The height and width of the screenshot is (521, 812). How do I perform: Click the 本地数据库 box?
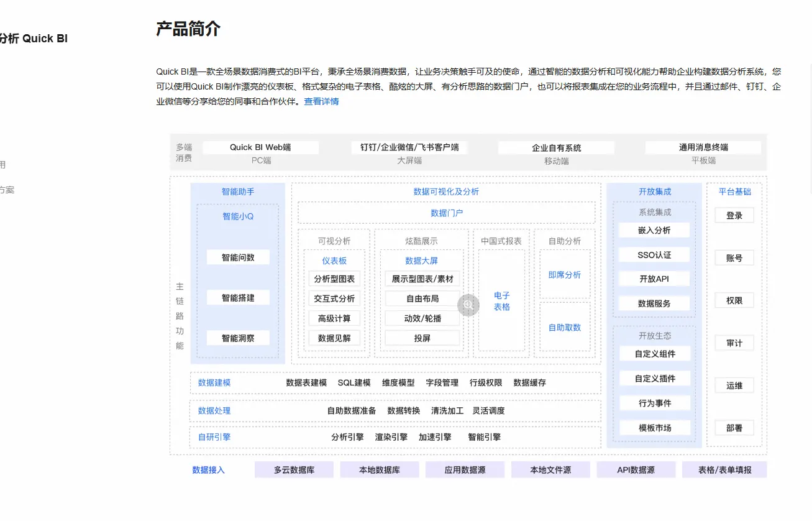[380, 470]
